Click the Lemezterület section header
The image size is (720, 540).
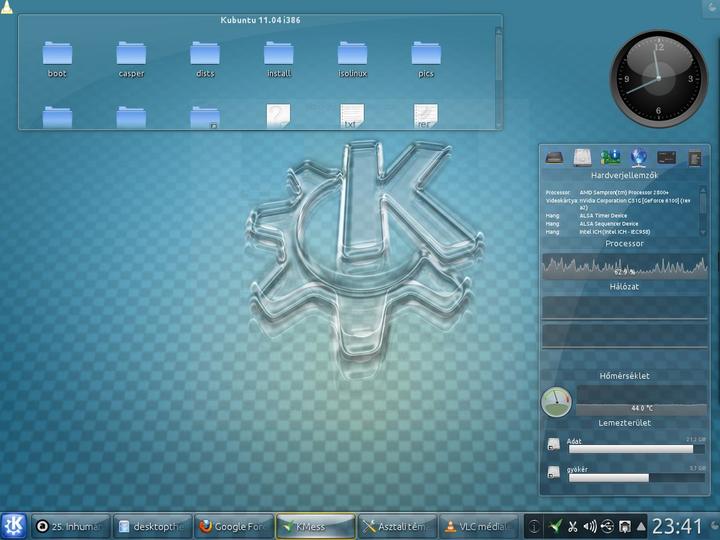(624, 423)
